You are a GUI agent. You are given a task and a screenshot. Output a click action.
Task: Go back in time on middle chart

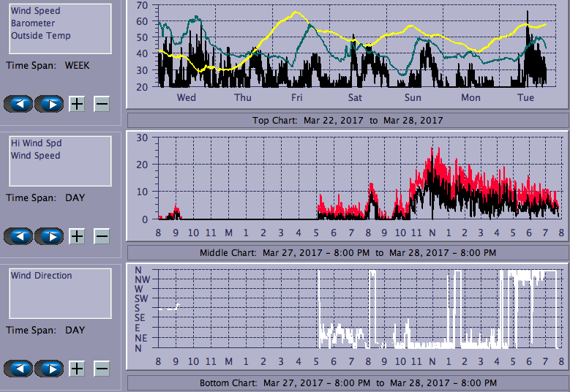(18, 236)
